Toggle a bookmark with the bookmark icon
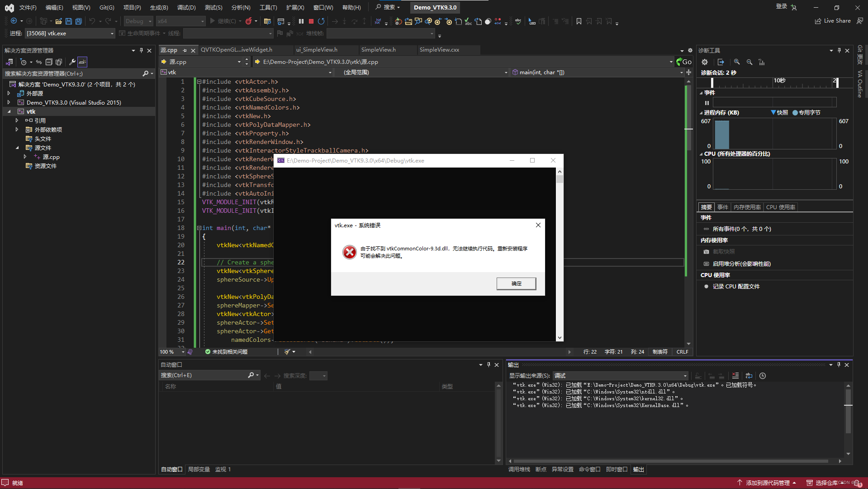Viewport: 868px width, 489px height. tap(579, 21)
